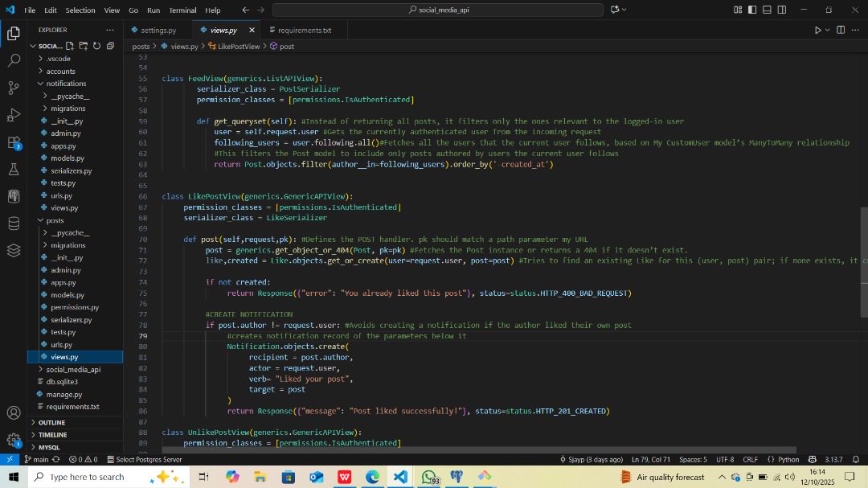
Task: Open the Database view in activity bar
Action: [x=14, y=223]
